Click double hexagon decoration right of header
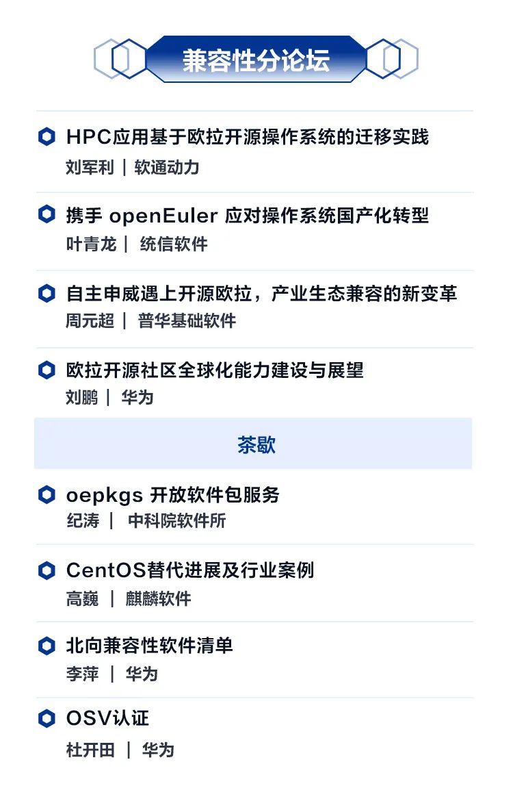Image resolution: width=513 pixels, height=812 pixels. (x=392, y=59)
